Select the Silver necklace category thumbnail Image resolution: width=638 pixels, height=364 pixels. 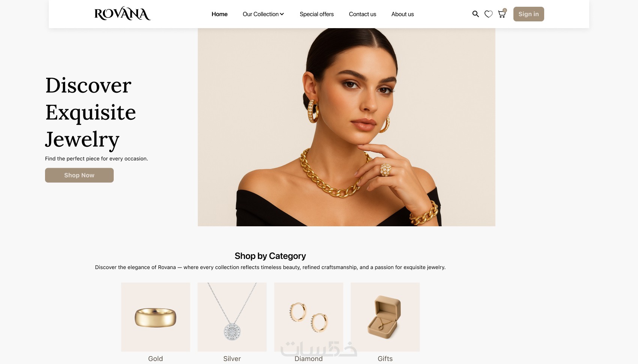(x=232, y=317)
